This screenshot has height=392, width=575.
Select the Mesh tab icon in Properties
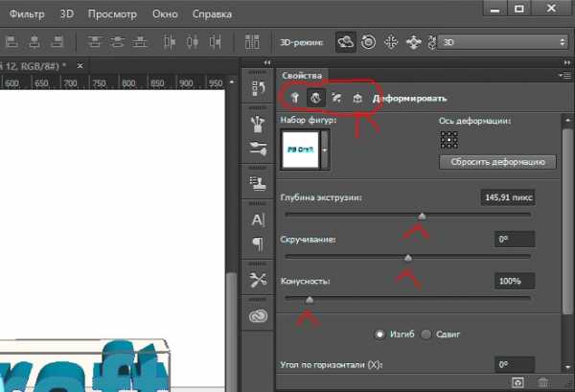click(x=294, y=98)
